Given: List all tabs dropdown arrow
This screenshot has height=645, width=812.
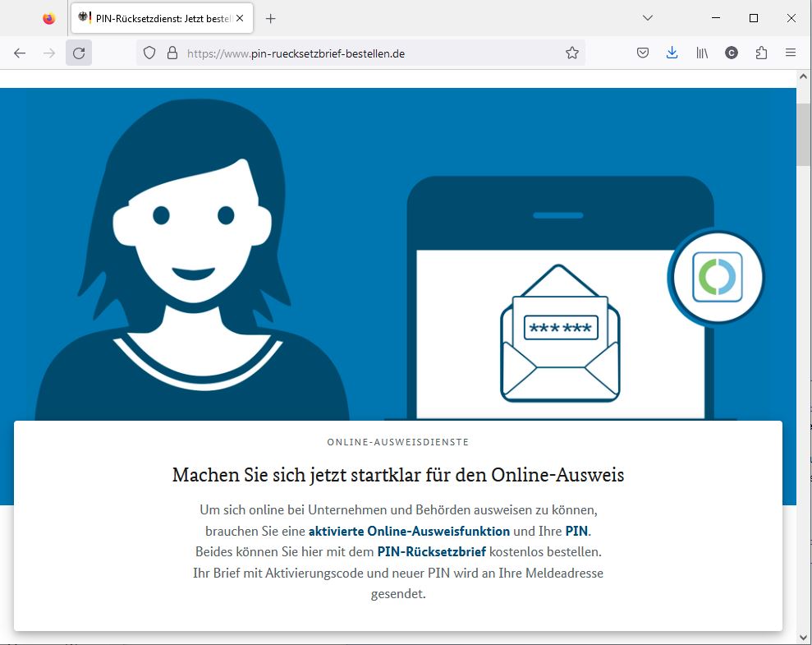Looking at the screenshot, I should click(x=647, y=18).
